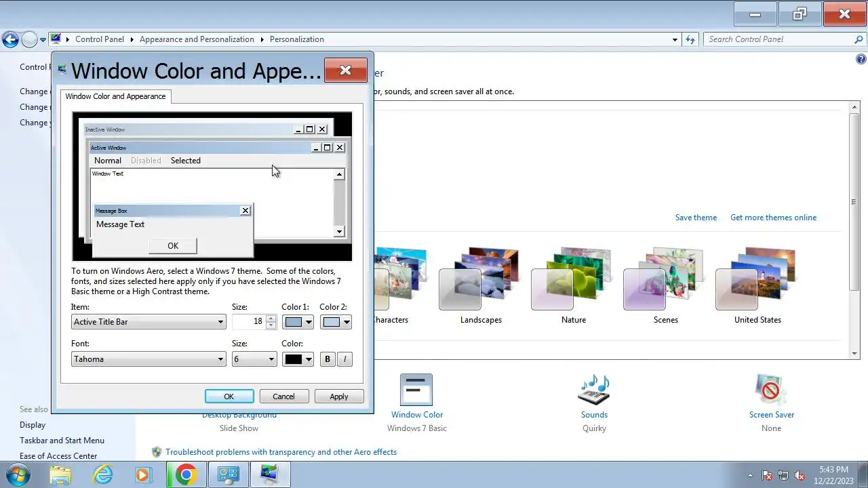
Task: Click Appearance and Personalization breadcrumb
Action: 197,39
